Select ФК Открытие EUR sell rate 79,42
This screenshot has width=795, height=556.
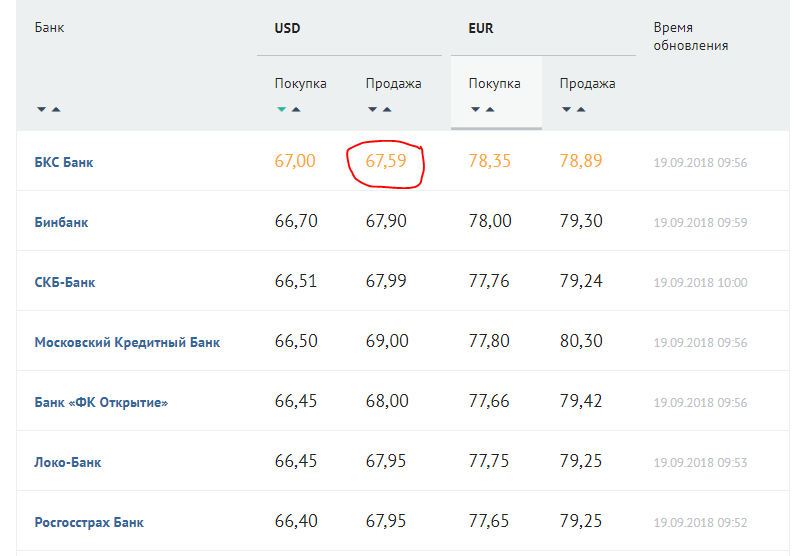581,401
